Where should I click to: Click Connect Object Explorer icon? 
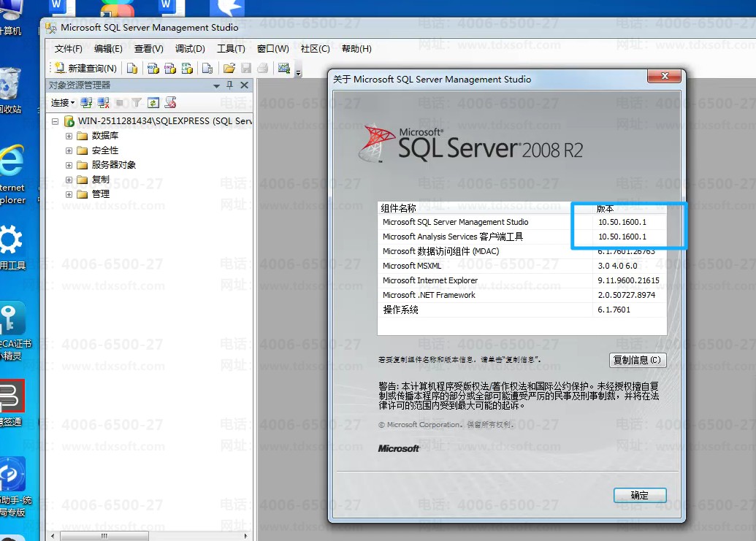pyautogui.click(x=87, y=103)
